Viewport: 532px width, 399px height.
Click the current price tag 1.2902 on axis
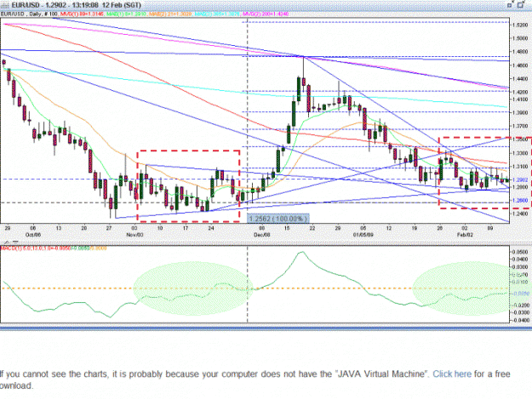[x=521, y=180]
